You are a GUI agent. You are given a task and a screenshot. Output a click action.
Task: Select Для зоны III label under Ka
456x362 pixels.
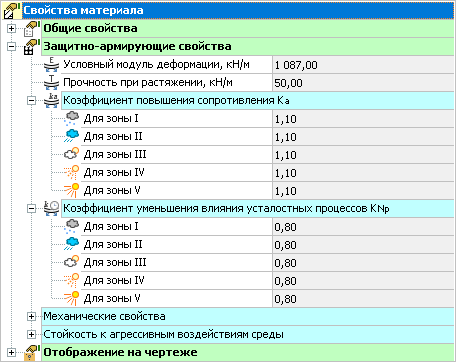115,155
